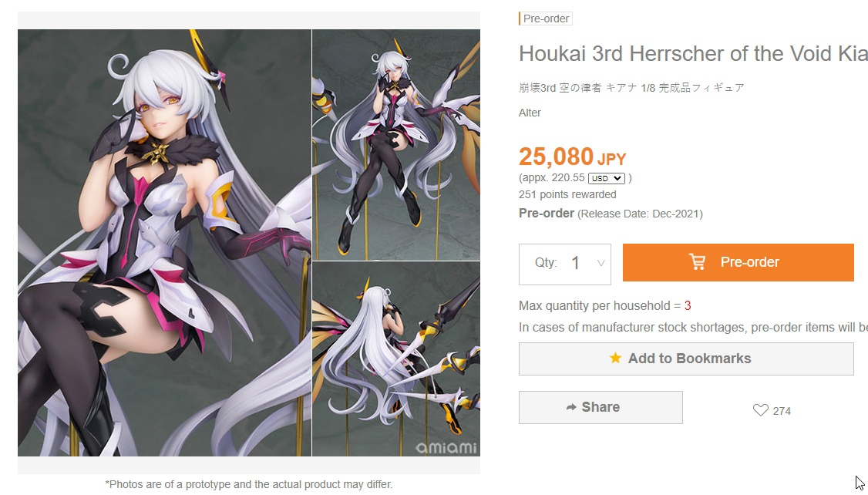Open the Alter manufacturer link
868x495 pixels.
click(530, 113)
